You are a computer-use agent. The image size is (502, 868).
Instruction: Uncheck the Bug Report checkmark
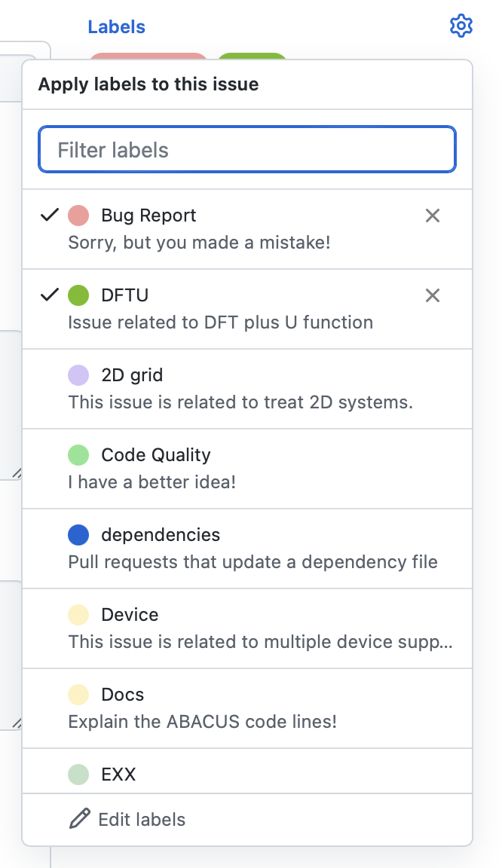tap(49, 215)
